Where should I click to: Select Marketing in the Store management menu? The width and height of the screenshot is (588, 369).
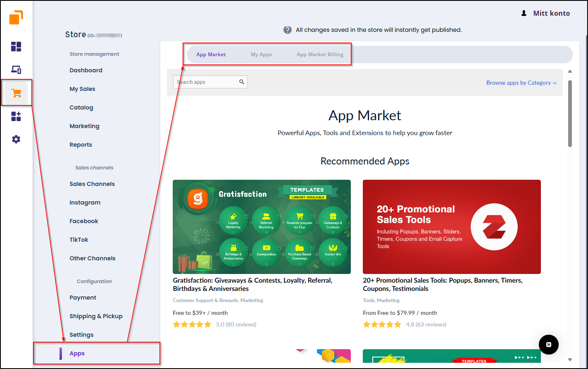coord(84,126)
